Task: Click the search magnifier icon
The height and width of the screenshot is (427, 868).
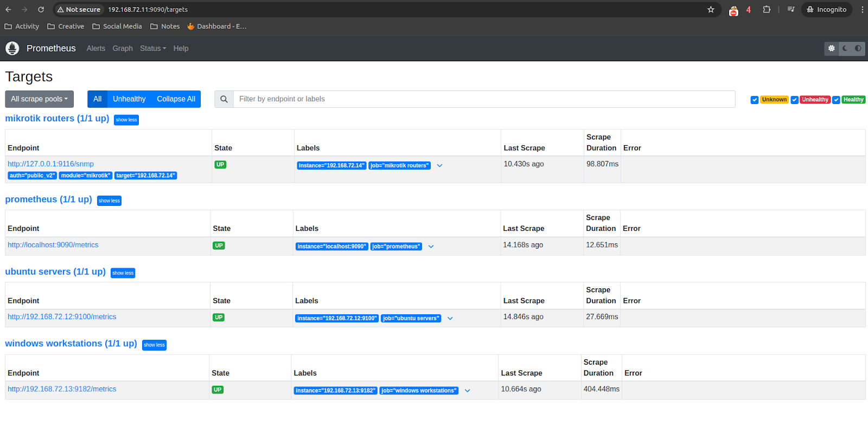Action: point(224,99)
